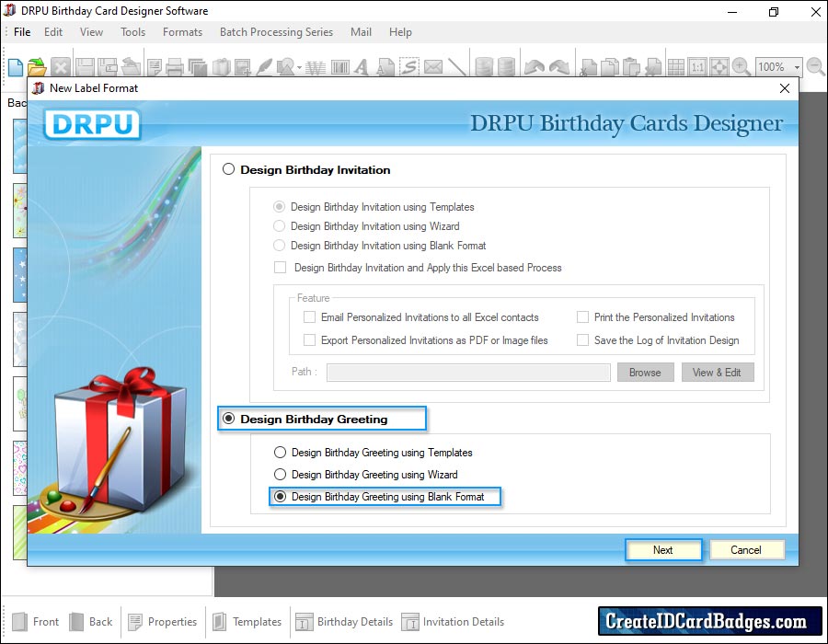Click the Open folder icon in toolbar

[x=37, y=67]
